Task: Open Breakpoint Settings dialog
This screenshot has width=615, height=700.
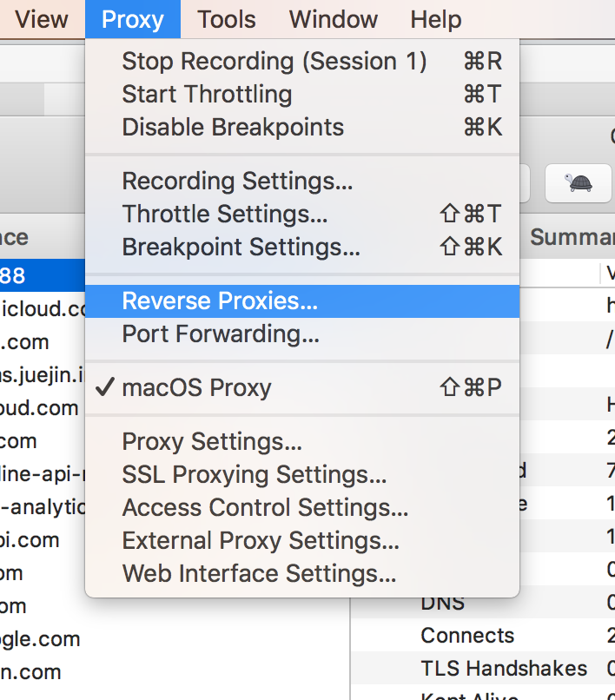Action: tap(241, 248)
